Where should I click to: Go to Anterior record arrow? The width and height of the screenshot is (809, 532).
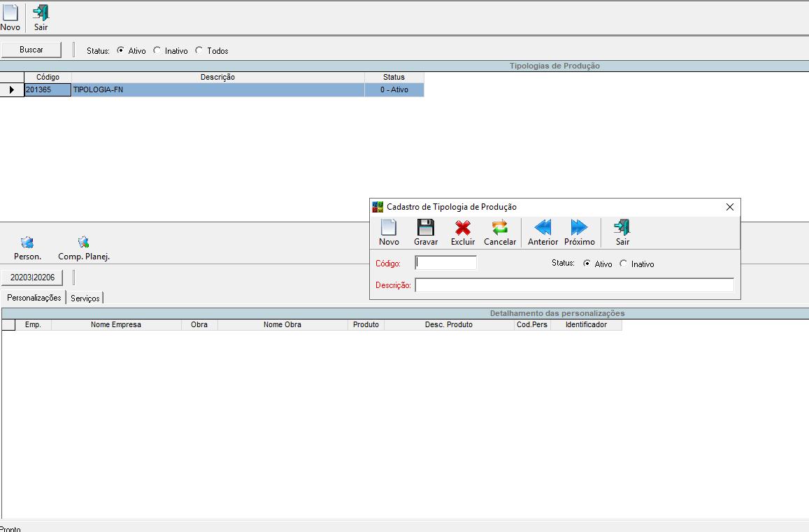click(x=543, y=228)
